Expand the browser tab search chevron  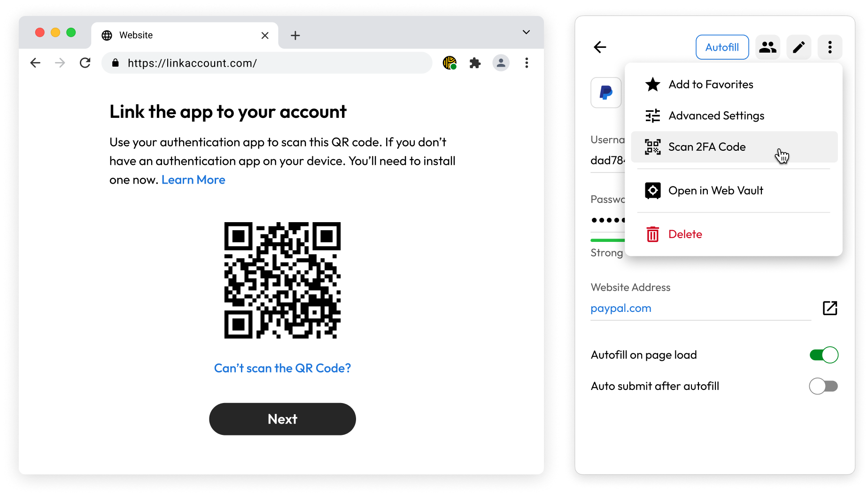coord(526,32)
